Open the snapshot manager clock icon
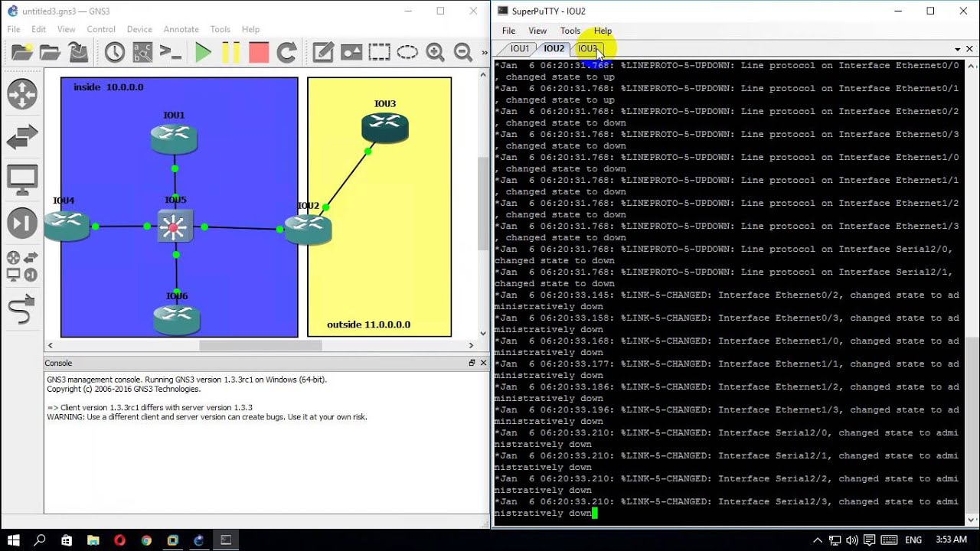 tap(115, 52)
